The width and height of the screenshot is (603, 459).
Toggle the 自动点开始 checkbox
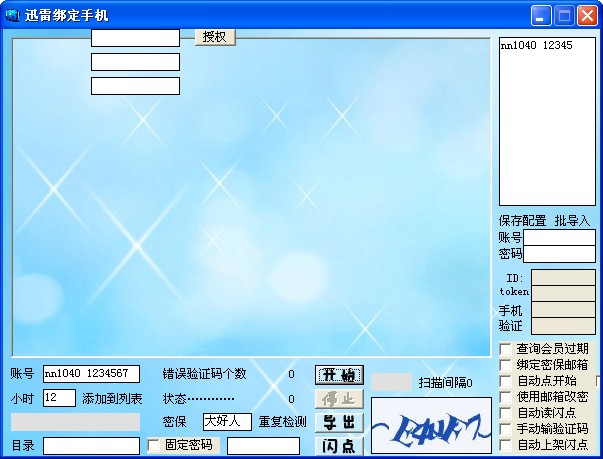tap(505, 381)
